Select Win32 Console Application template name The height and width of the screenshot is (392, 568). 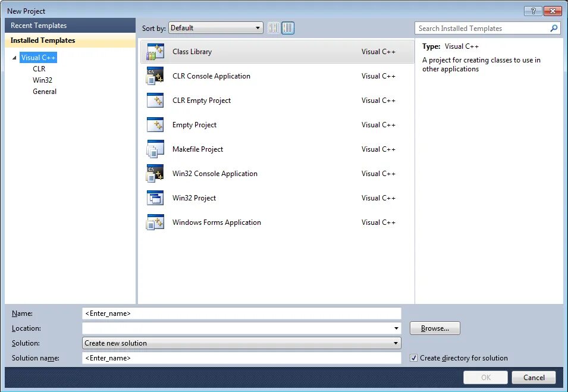click(x=215, y=174)
